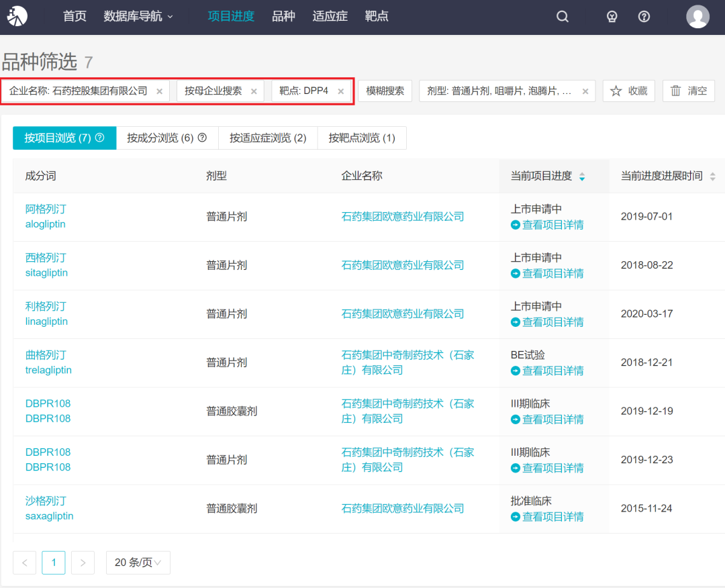Remove the 剂型 filter tag
The width and height of the screenshot is (725, 588).
pos(585,91)
